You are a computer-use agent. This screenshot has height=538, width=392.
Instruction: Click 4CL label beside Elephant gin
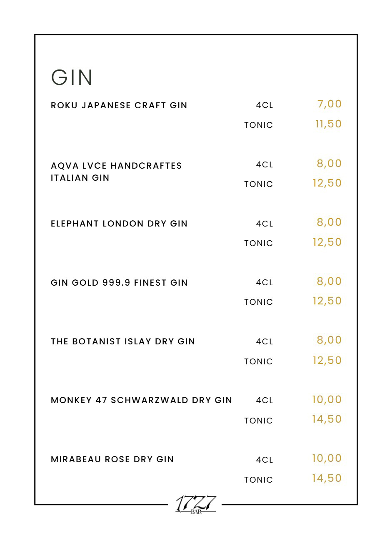(x=265, y=224)
